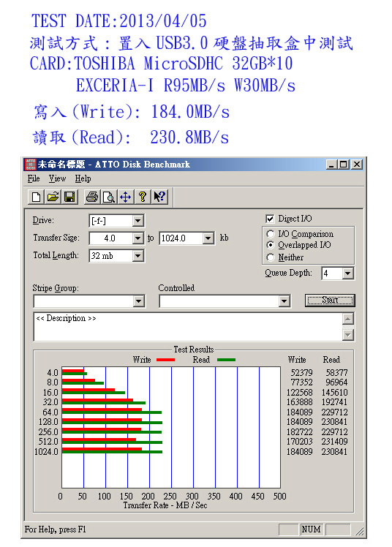Click the 4.0 transfer size row label
Image resolution: width=392 pixels, height=547 pixels.
click(x=53, y=372)
